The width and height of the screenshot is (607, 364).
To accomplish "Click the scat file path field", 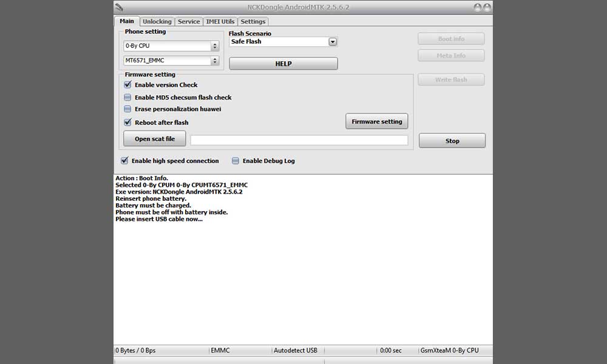I will pos(299,140).
